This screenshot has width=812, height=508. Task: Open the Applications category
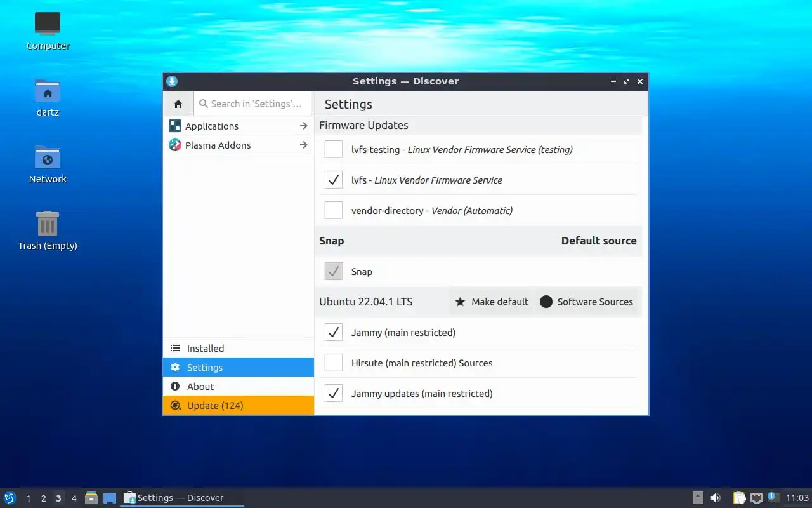[x=239, y=126]
